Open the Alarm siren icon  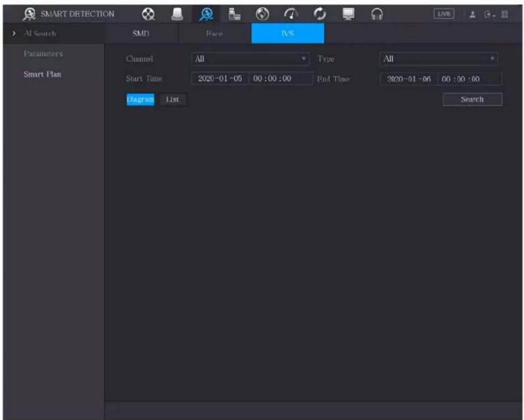point(177,14)
